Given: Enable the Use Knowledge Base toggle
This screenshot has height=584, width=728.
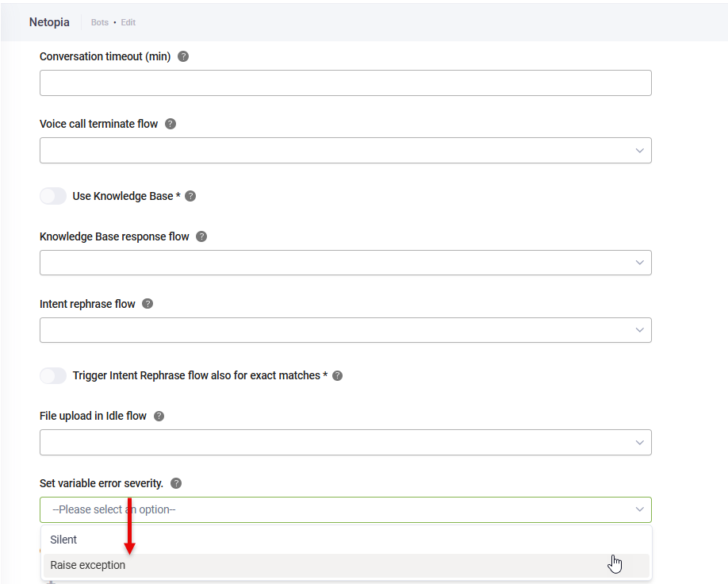Looking at the screenshot, I should tap(53, 196).
